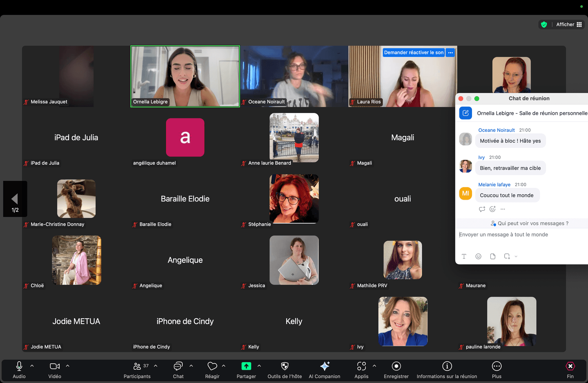
Task: Open Outils de l'hôte host tools
Action: [x=285, y=370]
